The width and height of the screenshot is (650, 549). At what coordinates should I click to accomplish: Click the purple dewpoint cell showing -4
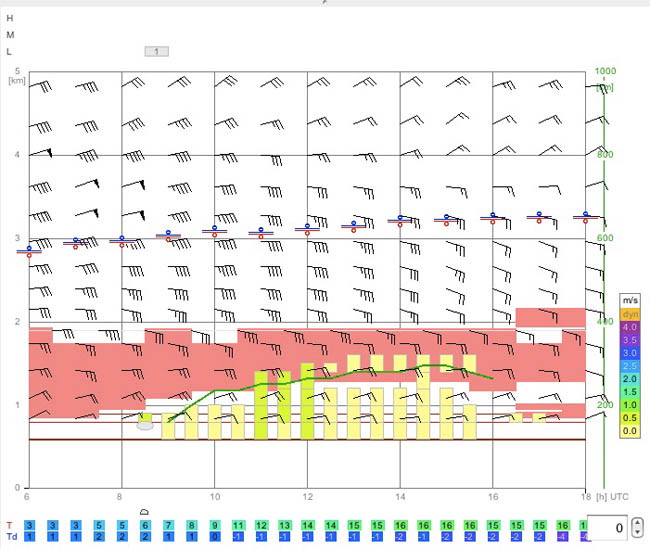point(563,537)
